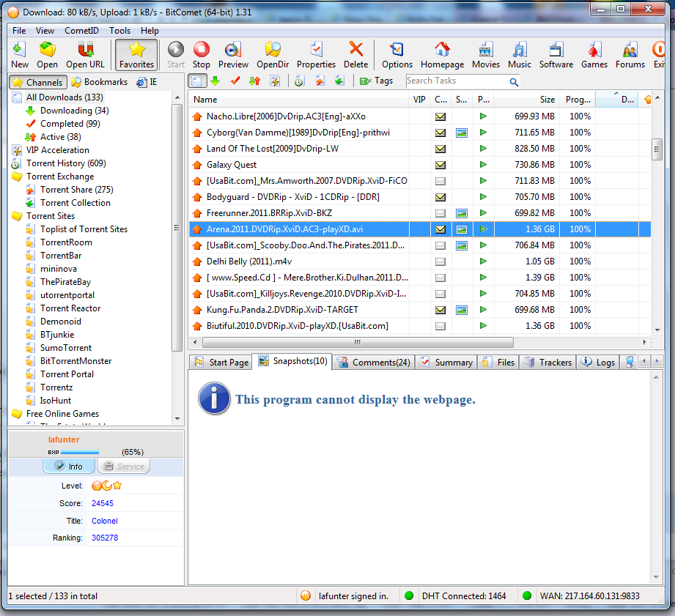Screen dimensions: 675x616
Task: Click the Info button in user panel
Action: tap(69, 467)
